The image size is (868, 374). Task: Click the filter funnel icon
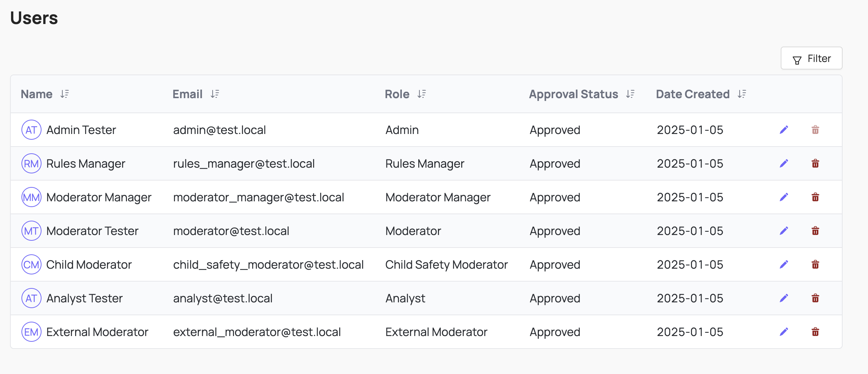[797, 59]
